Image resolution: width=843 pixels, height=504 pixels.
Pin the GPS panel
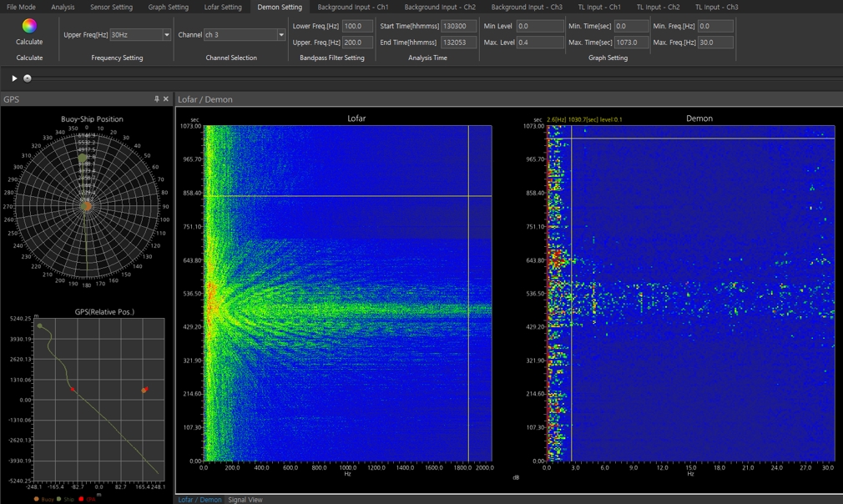click(156, 98)
